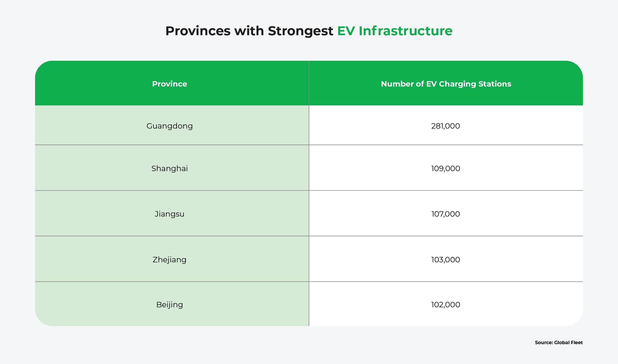Select the green 'EV Infrastructure' title text

(x=395, y=31)
